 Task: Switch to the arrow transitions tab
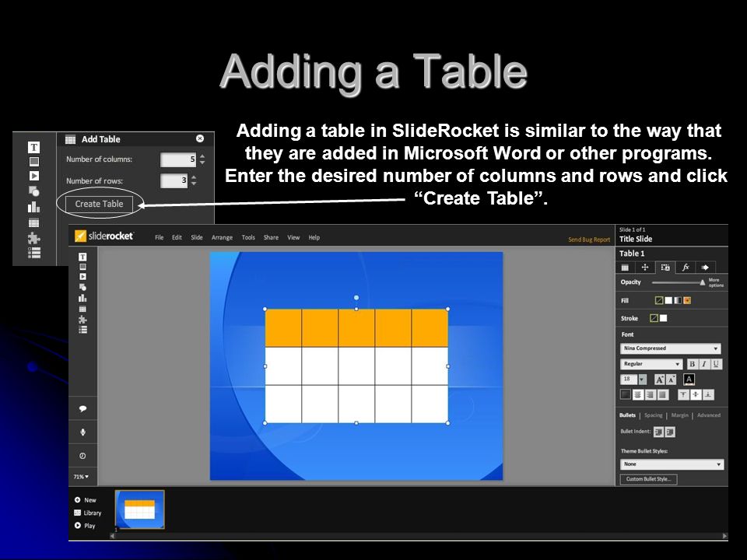705,268
